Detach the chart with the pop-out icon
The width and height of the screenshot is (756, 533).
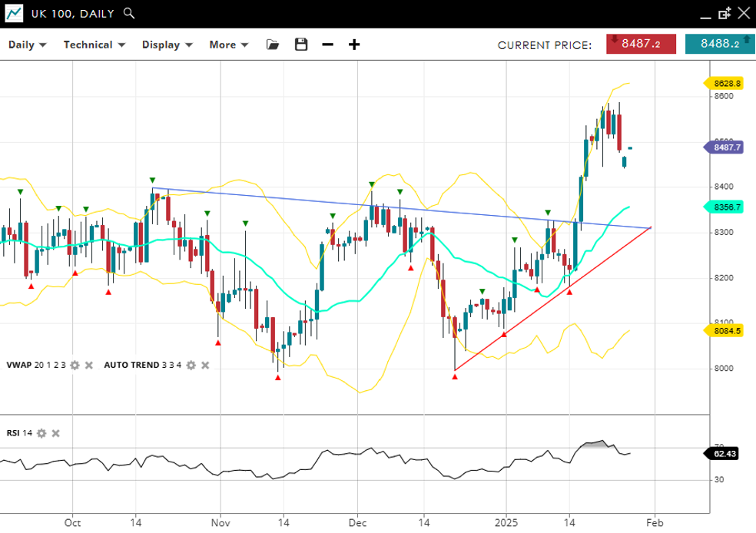point(724,13)
